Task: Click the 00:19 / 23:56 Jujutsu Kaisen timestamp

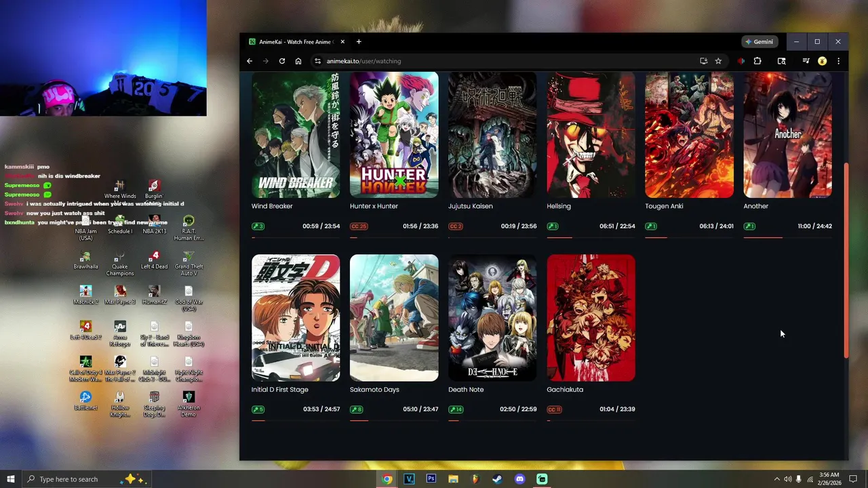Action: [519, 226]
